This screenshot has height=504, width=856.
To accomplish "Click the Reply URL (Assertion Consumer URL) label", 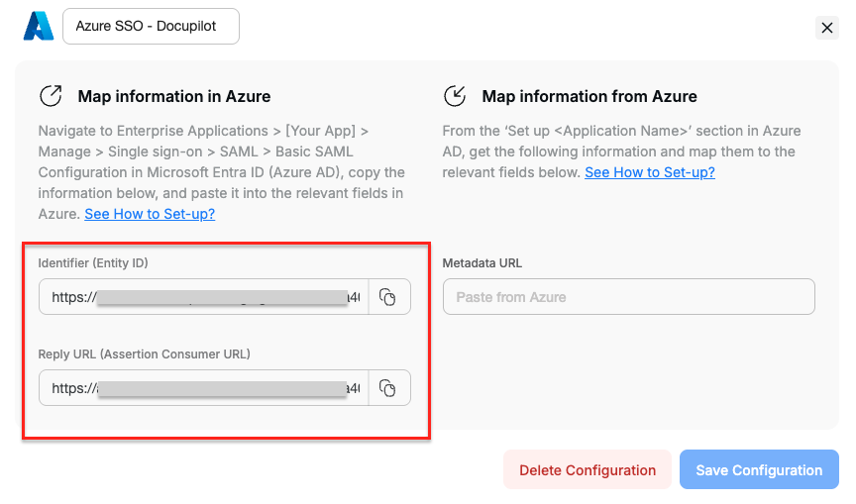I will tap(144, 354).
